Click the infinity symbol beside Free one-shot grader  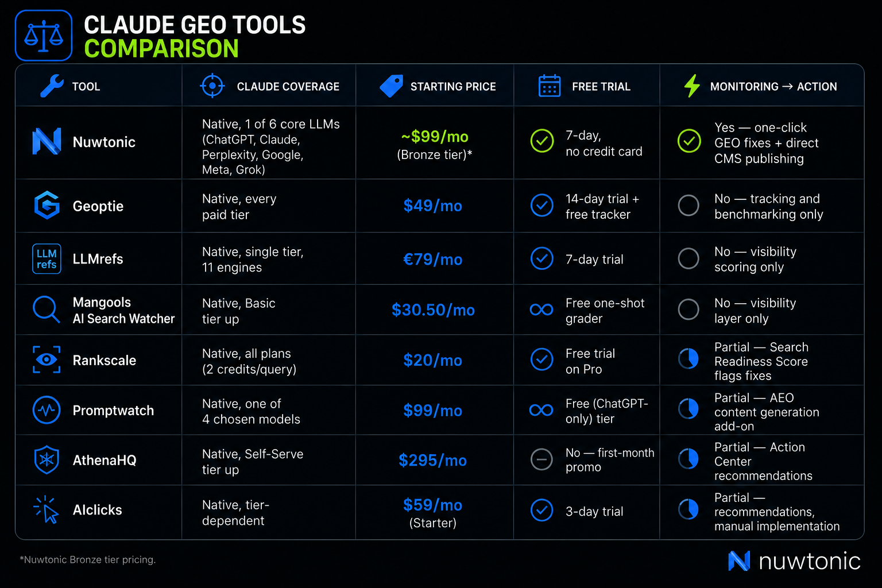541,310
